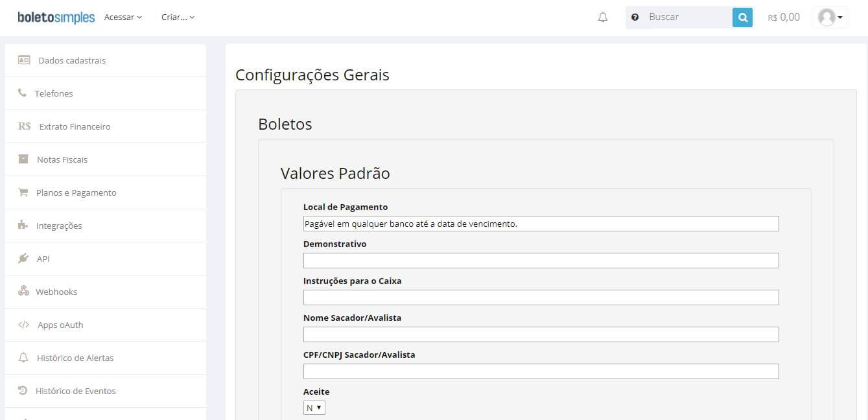View Histórico de Alertas

pyautogui.click(x=106, y=358)
